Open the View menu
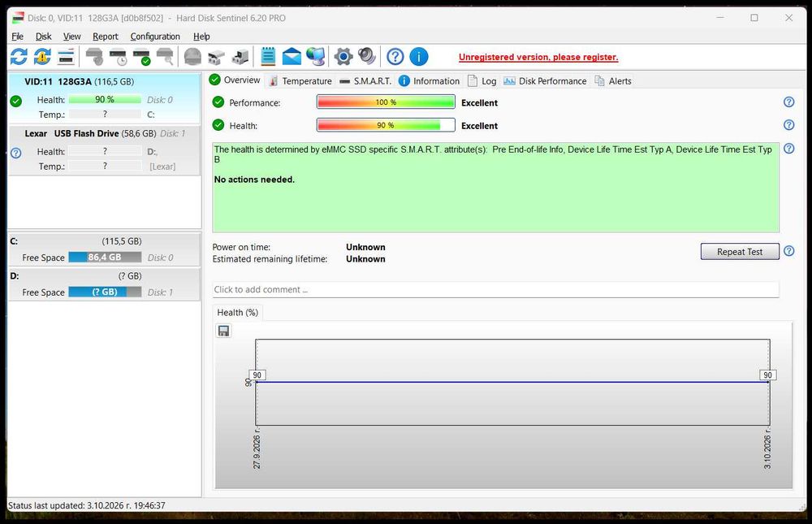812x524 pixels. pos(72,37)
